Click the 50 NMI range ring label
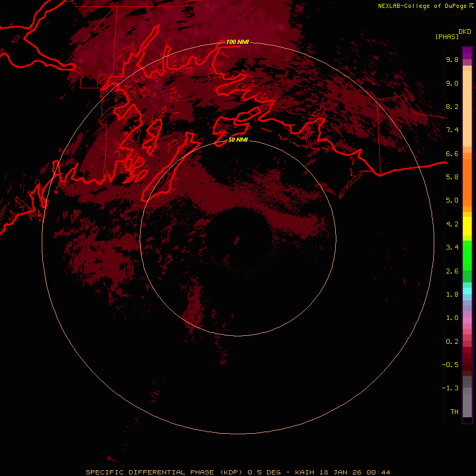Image resolution: width=476 pixels, height=476 pixels. [238, 140]
